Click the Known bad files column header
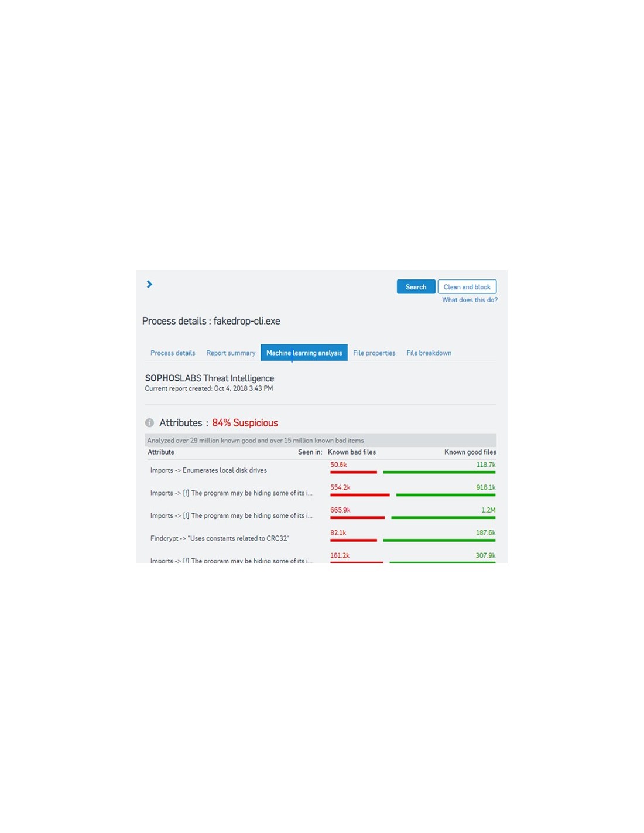 (x=352, y=452)
